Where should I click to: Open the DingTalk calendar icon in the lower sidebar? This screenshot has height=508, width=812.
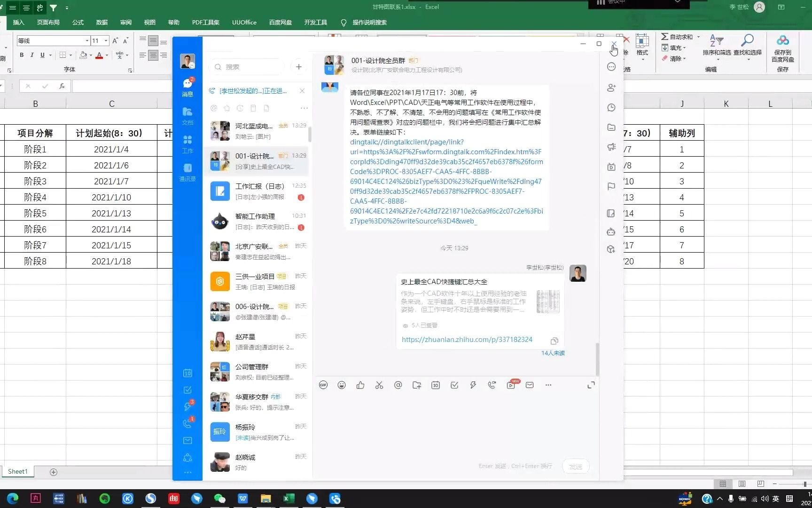tap(187, 373)
